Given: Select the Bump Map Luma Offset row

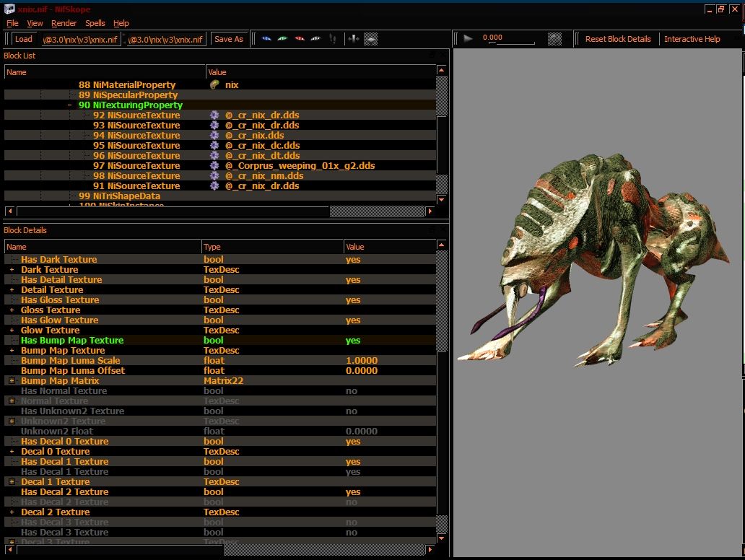Looking at the screenshot, I should [x=220, y=370].
